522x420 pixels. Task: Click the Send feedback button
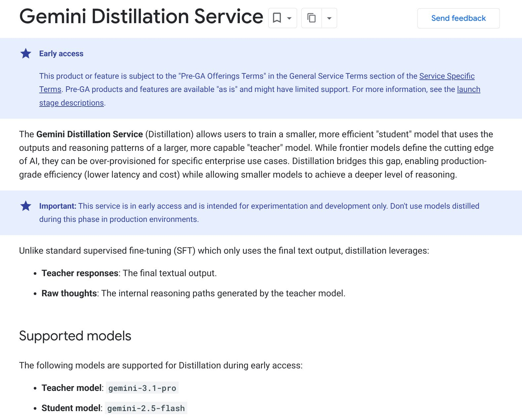click(458, 18)
